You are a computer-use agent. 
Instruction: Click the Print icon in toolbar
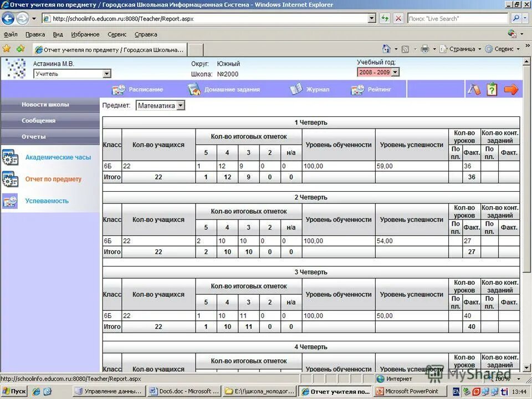425,49
